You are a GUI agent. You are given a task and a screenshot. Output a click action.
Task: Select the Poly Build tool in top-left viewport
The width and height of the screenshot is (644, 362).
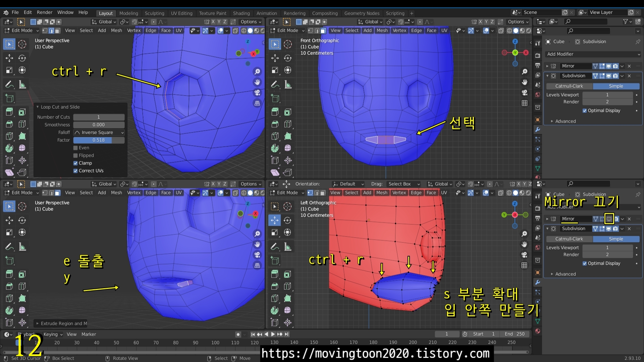22,136
